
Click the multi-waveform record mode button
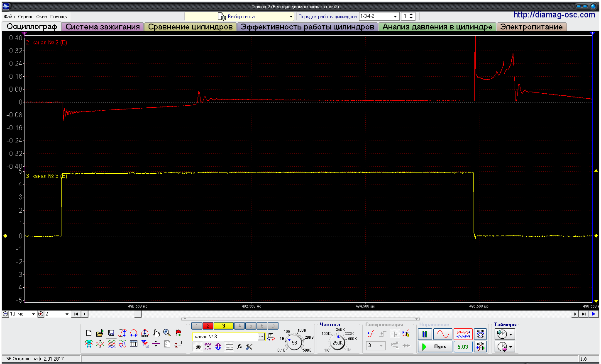[463, 334]
